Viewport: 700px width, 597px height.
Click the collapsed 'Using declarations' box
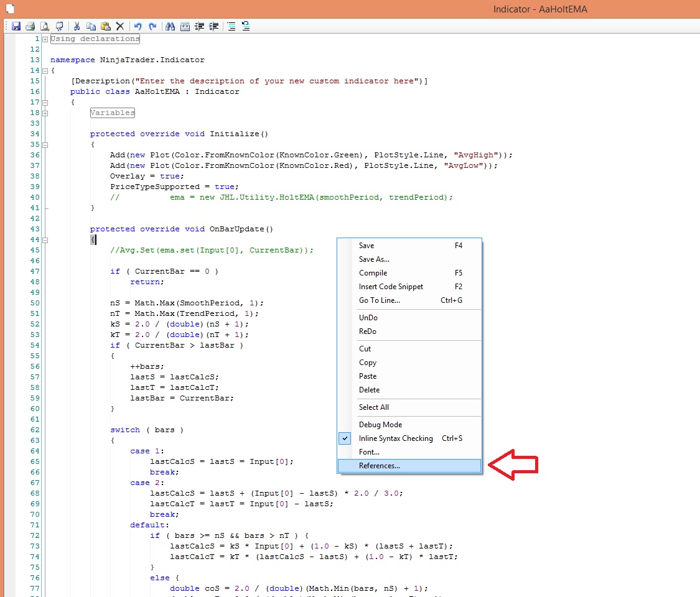(95, 39)
